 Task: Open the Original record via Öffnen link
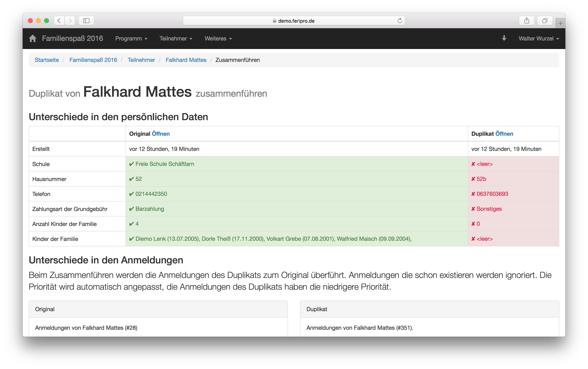(161, 134)
